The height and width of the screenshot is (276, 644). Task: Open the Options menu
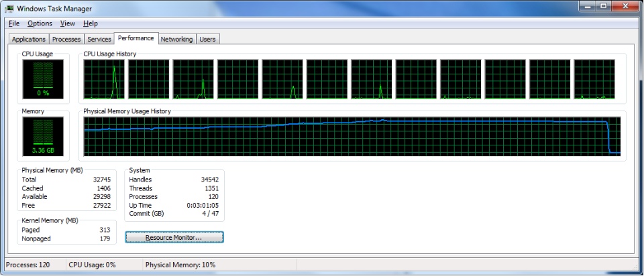tap(40, 23)
